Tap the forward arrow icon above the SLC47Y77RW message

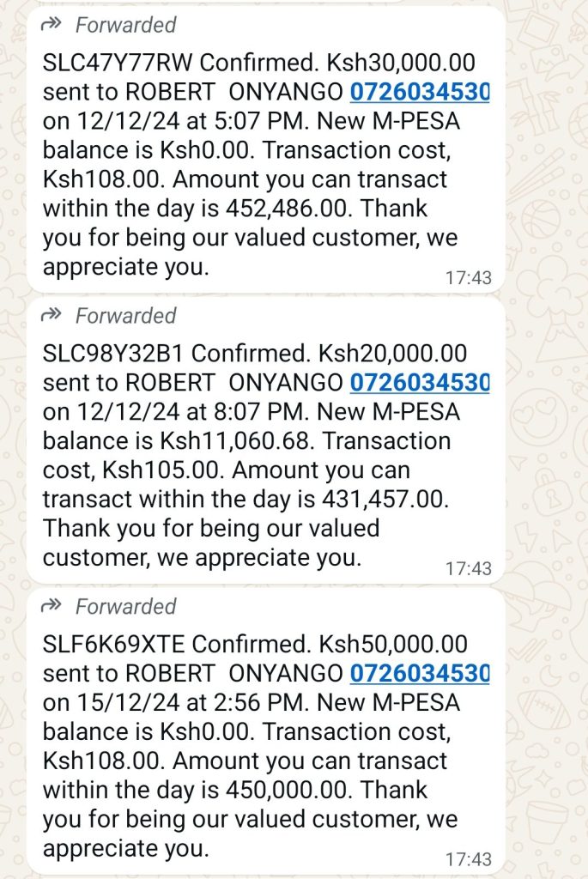(x=52, y=26)
